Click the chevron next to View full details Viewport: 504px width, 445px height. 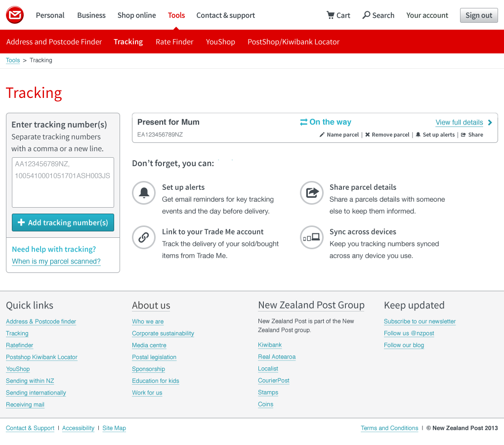coord(490,123)
